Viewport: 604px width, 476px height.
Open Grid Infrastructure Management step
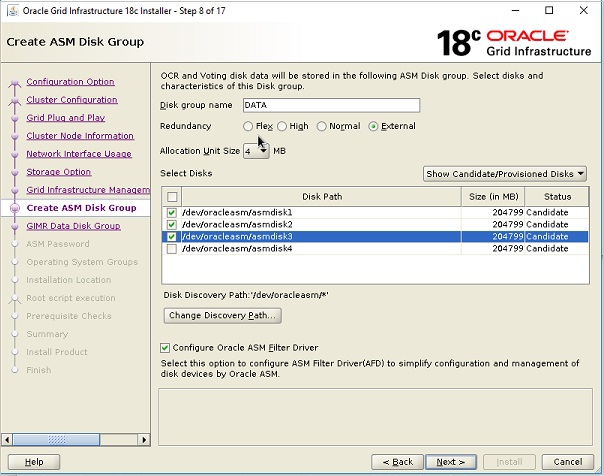click(88, 190)
